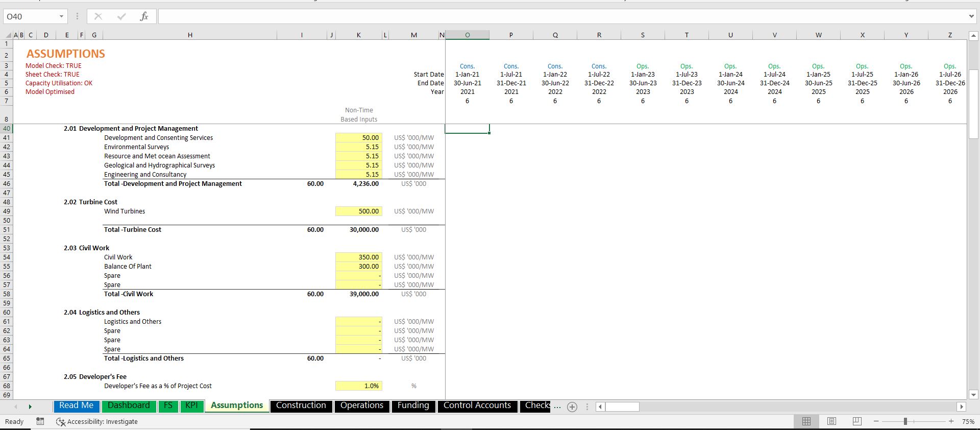Expand the formula bar chevron
The image size is (980, 430).
coord(971,16)
